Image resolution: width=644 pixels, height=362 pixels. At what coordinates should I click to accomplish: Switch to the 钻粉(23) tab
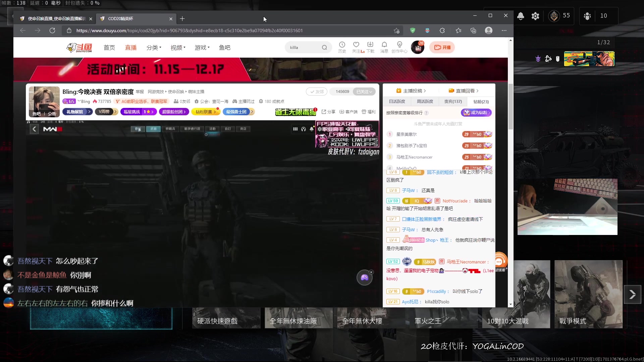(x=481, y=102)
